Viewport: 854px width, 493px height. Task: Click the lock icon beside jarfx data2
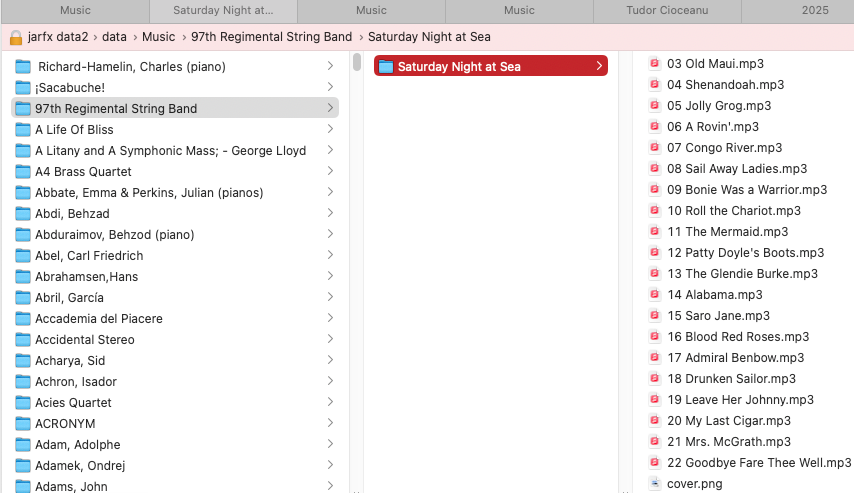coord(16,38)
